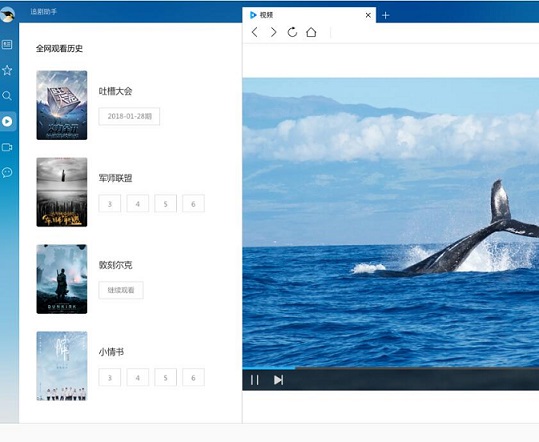Play episode 6 of 军师联盟

click(193, 204)
